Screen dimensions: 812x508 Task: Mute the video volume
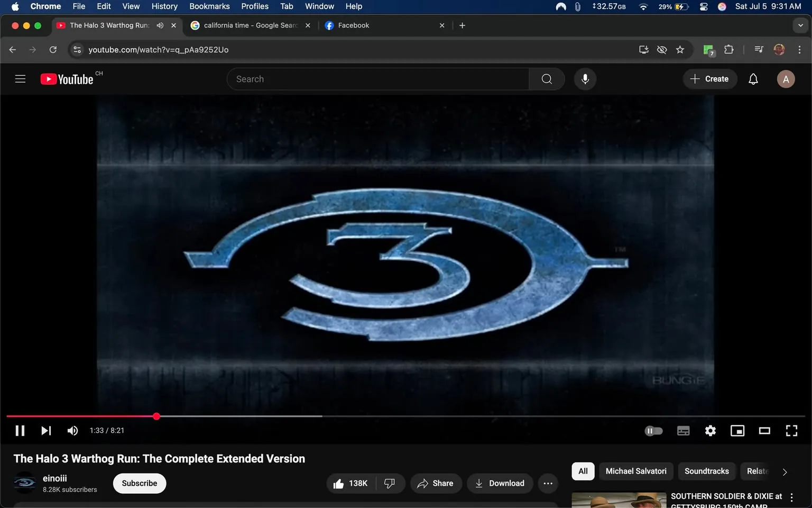[72, 430]
